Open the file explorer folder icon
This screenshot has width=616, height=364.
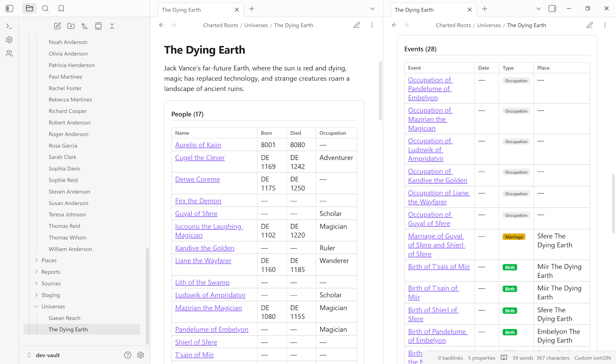click(x=30, y=9)
